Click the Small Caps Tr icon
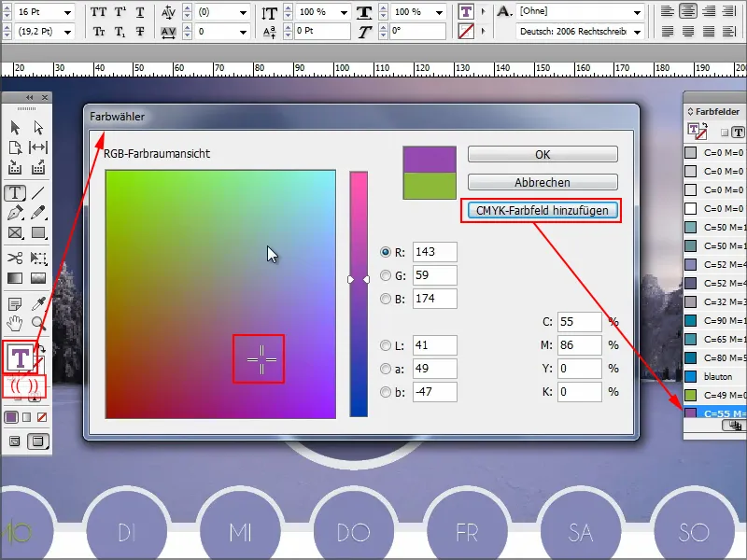747x560 pixels. tap(99, 32)
